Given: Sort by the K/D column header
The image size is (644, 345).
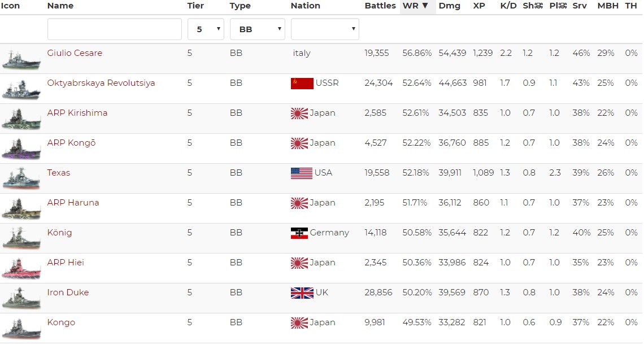Looking at the screenshot, I should click(x=508, y=6).
